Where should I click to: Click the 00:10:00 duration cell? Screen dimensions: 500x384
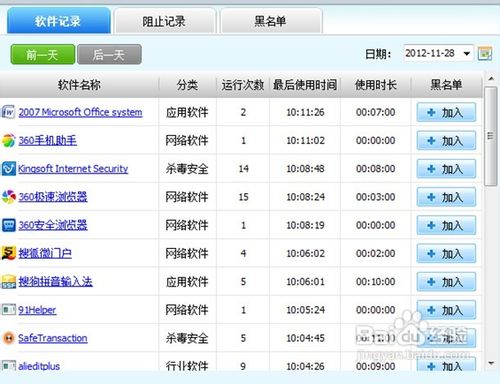coord(376,282)
